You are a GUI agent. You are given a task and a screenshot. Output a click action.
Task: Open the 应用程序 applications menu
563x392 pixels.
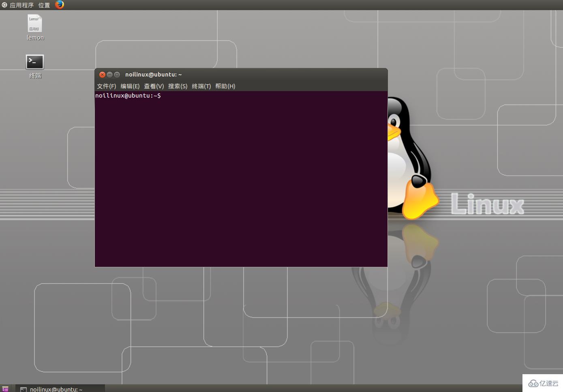(21, 5)
